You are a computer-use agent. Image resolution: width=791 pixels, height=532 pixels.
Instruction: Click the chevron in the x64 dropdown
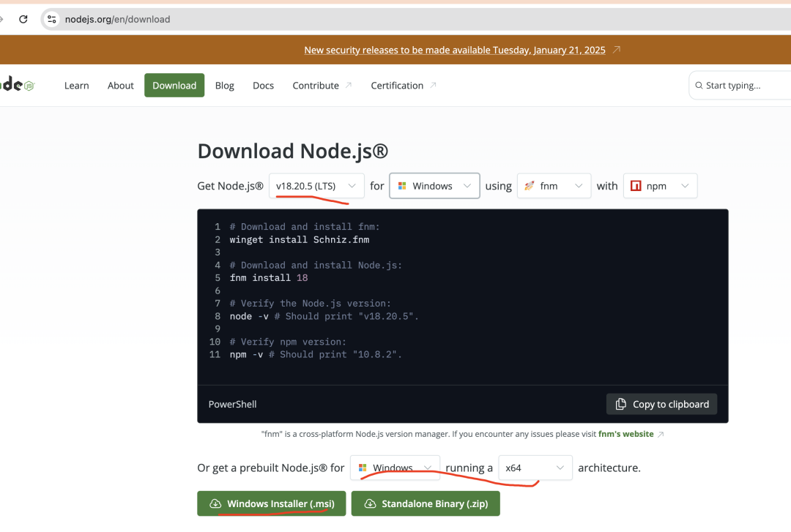tap(560, 468)
